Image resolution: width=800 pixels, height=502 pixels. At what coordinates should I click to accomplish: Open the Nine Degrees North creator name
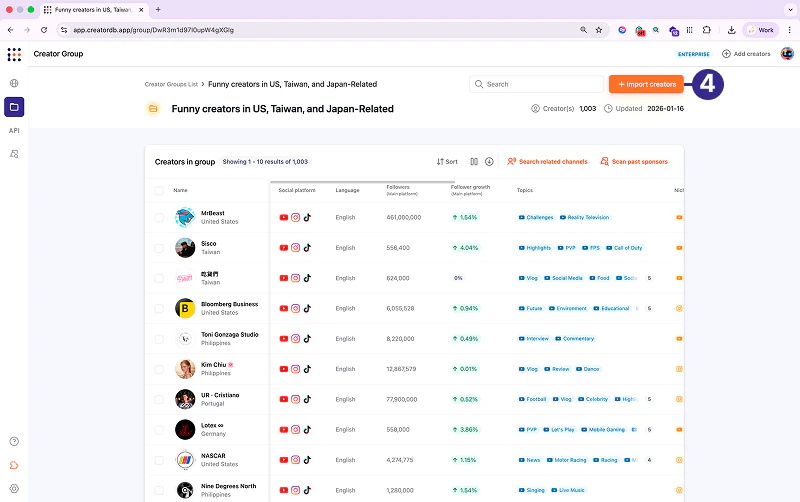pyautogui.click(x=229, y=486)
